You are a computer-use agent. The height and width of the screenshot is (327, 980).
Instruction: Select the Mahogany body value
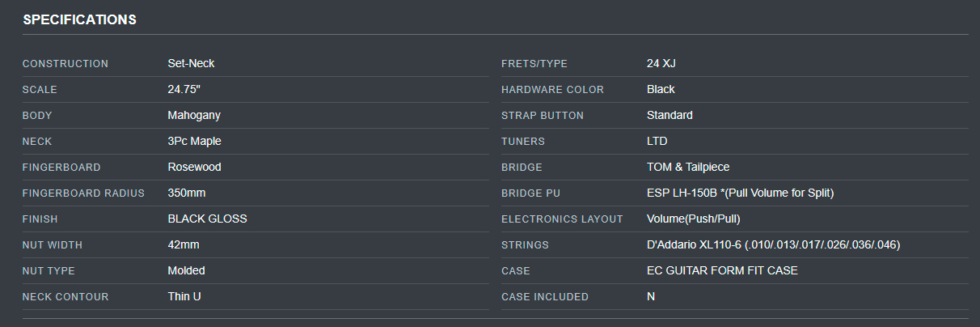click(194, 115)
